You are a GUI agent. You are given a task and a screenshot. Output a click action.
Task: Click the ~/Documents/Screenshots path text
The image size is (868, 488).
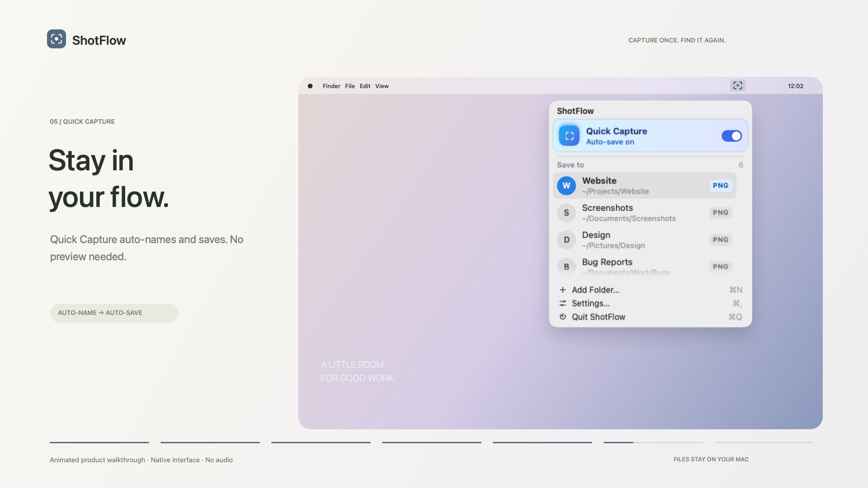(x=629, y=219)
